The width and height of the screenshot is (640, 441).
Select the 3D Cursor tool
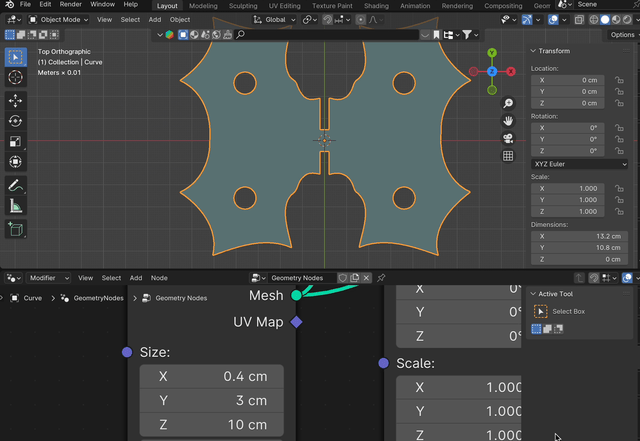coord(16,77)
